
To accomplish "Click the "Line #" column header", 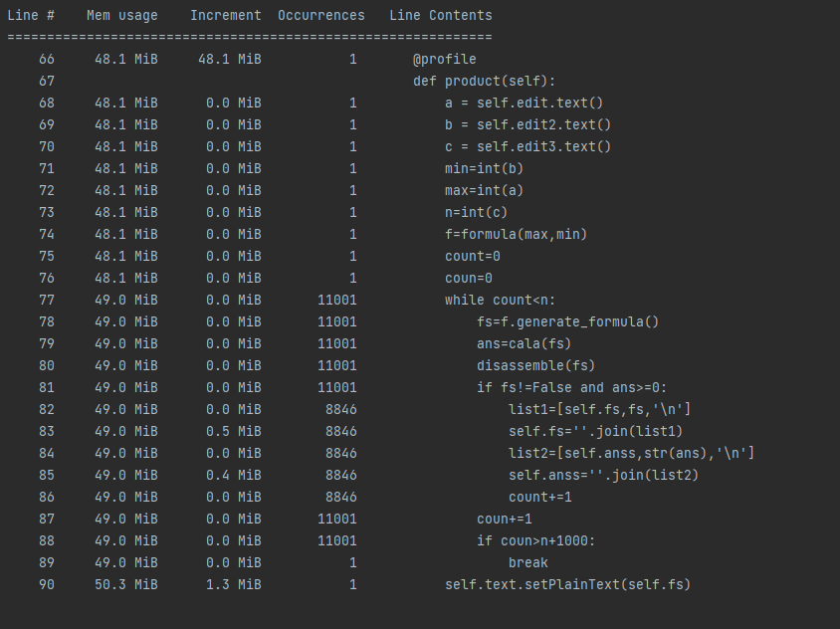I will pos(31,16).
